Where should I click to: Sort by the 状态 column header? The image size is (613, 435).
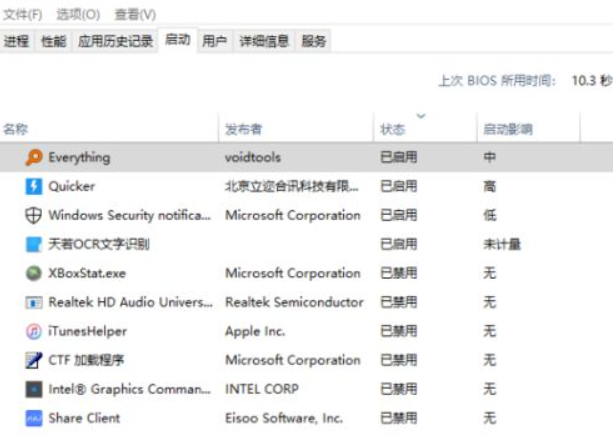click(393, 129)
